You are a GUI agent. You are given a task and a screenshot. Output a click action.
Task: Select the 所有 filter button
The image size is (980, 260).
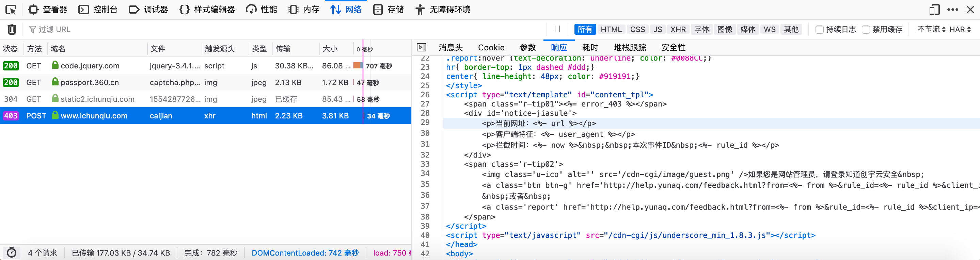[585, 29]
